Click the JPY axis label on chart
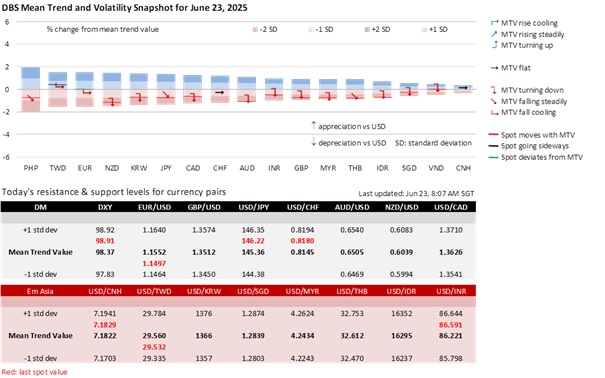The image size is (605, 378). pyautogui.click(x=166, y=168)
